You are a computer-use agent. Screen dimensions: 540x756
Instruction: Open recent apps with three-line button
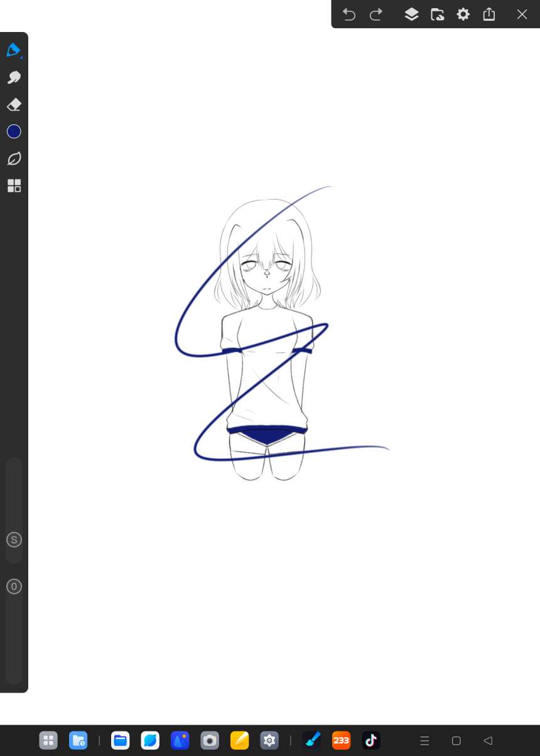point(424,741)
